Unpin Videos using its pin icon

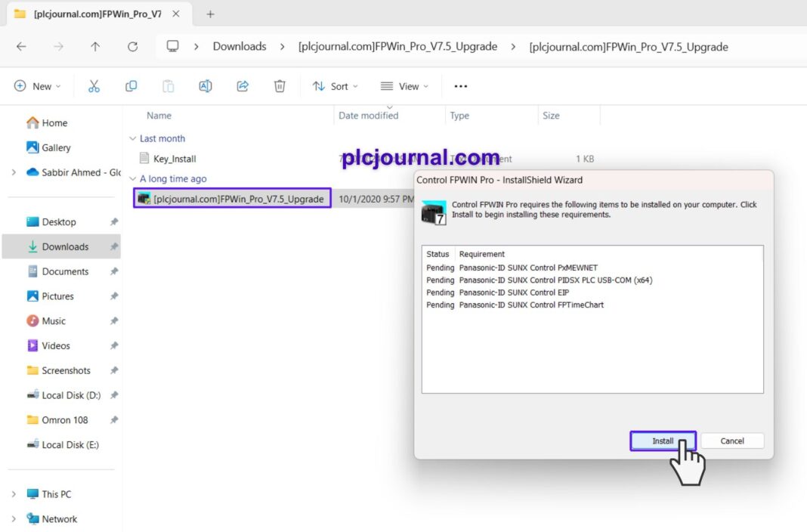click(x=114, y=345)
